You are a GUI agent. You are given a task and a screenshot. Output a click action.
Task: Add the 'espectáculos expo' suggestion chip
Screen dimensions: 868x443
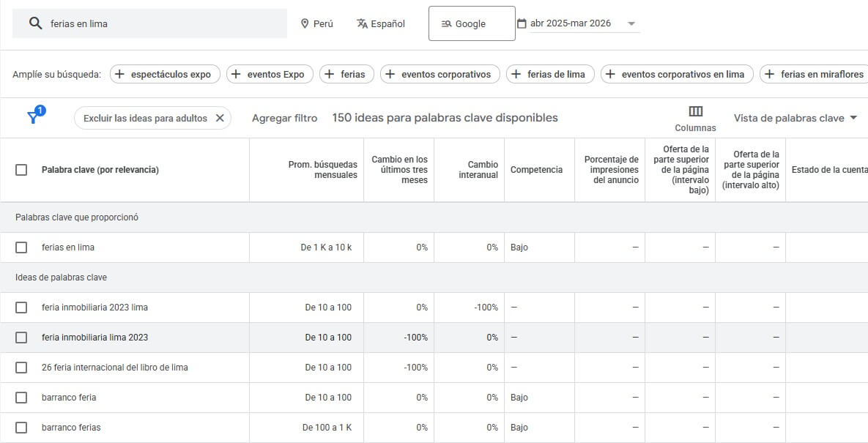(x=165, y=74)
